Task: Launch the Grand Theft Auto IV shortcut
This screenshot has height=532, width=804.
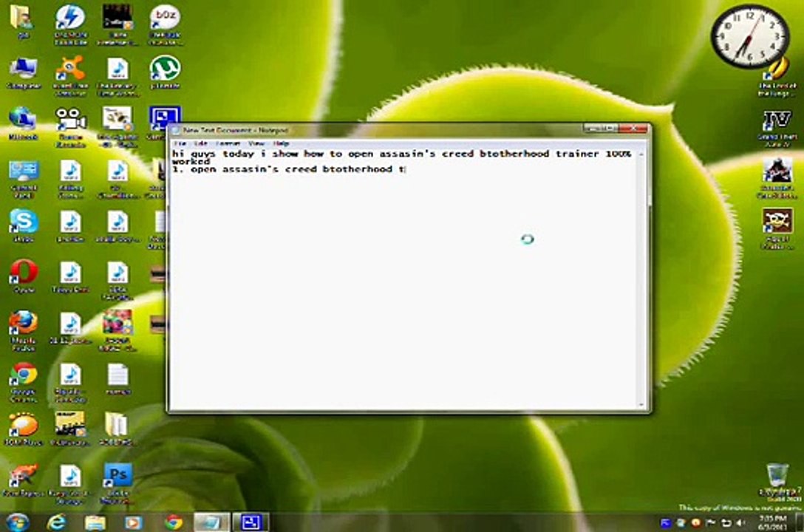Action: tap(778, 128)
